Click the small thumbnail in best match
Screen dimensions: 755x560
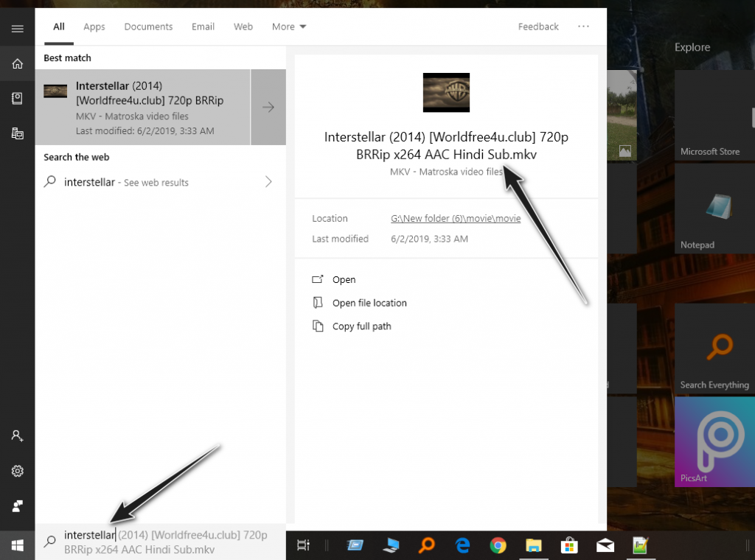[x=55, y=91]
